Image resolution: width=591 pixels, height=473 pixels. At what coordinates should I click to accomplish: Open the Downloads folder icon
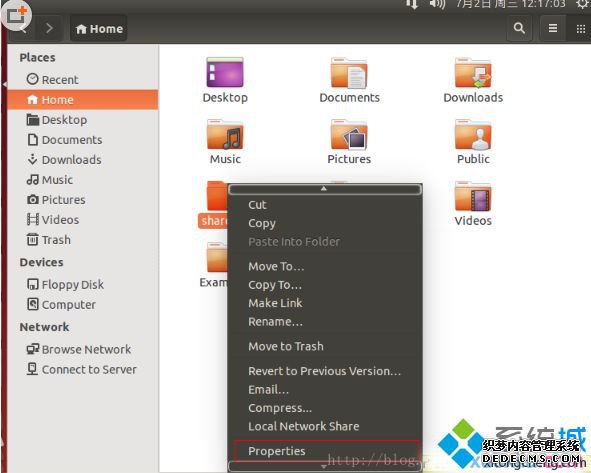pyautogui.click(x=473, y=73)
